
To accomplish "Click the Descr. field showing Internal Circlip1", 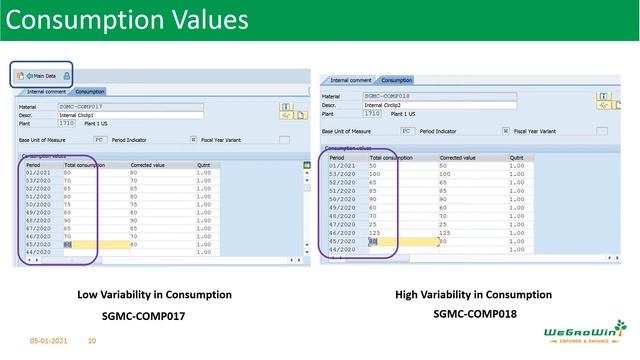I will pyautogui.click(x=131, y=116).
